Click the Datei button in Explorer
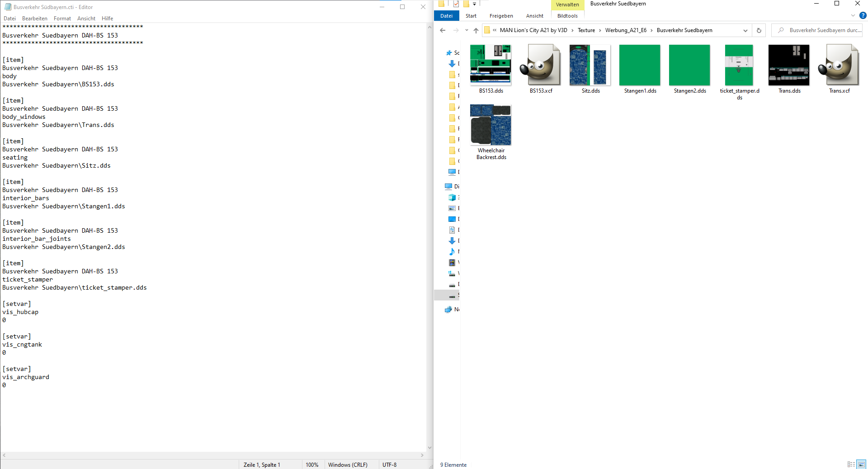Screen dimensions: 868x469 tap(446, 16)
